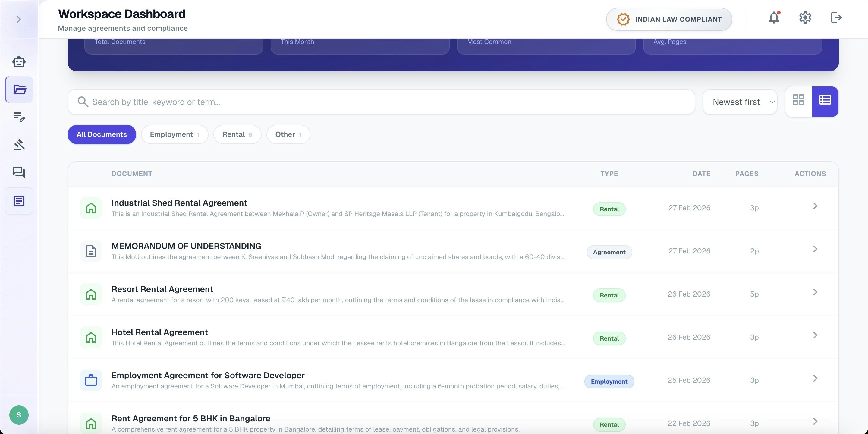This screenshot has width=868, height=434.
Task: Toggle the Rental documents filter
Action: click(x=237, y=134)
